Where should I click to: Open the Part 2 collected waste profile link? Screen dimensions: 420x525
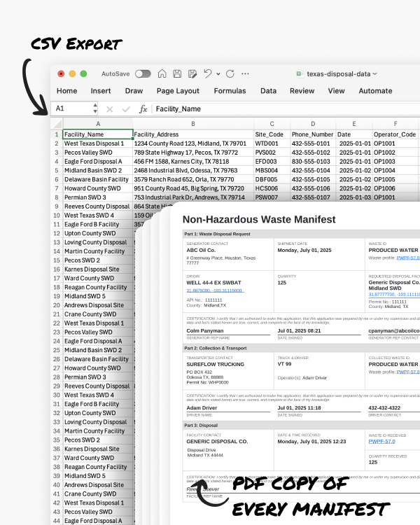408,372
